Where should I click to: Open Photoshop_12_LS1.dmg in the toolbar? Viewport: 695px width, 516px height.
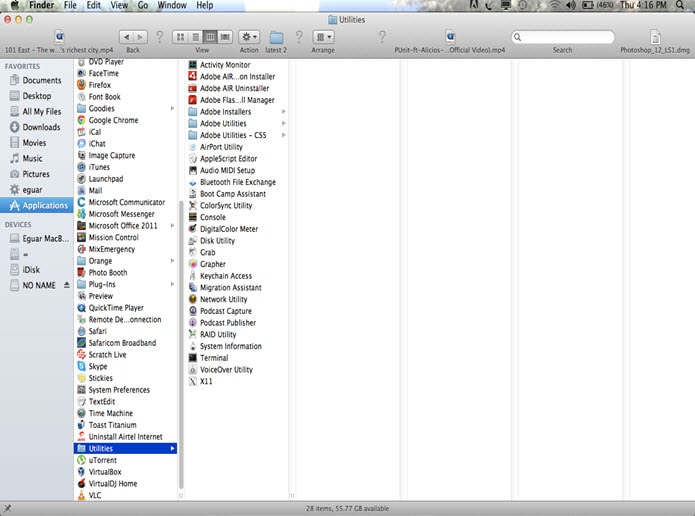[x=655, y=37]
